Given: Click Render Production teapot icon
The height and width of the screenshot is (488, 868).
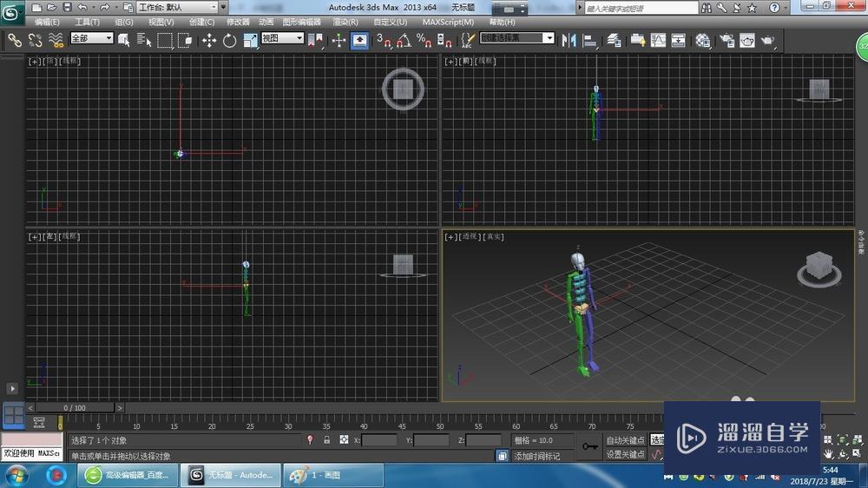Looking at the screenshot, I should click(x=768, y=41).
